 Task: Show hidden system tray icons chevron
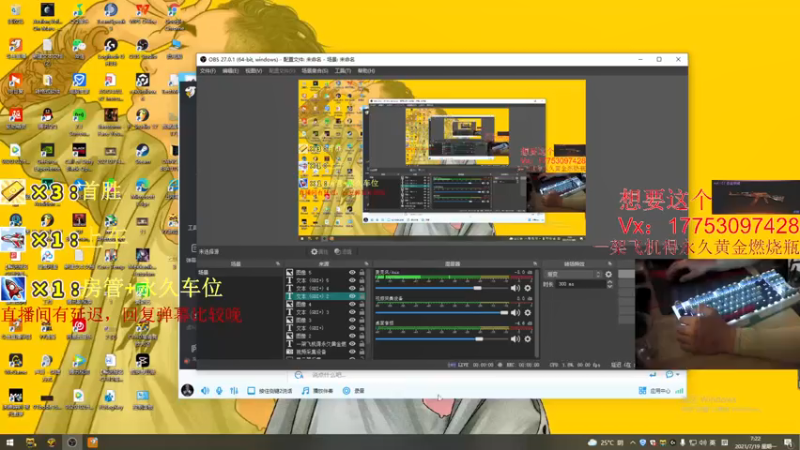[x=633, y=443]
